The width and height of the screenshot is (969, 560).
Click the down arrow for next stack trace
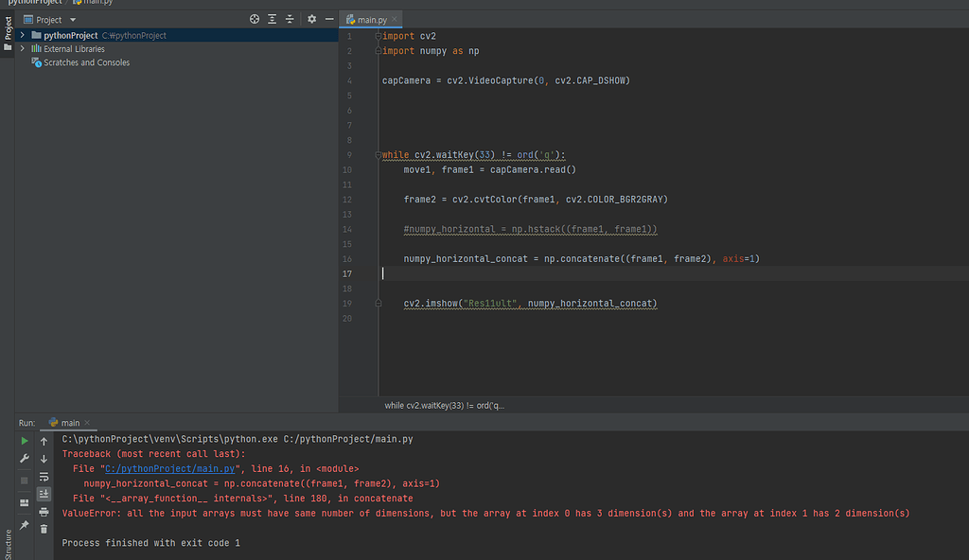(x=44, y=457)
